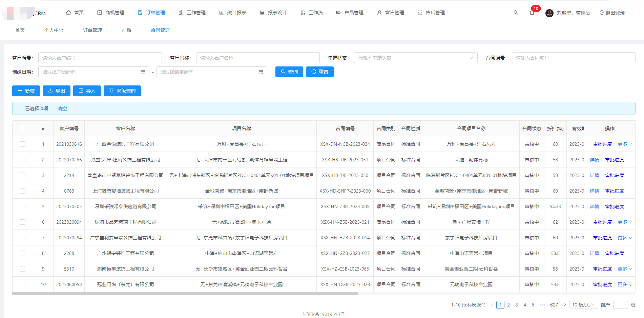644x318 pixels.
Task: Expand 更多 for contract XSX-HN-ZSB-2023-021
Action: point(625,222)
